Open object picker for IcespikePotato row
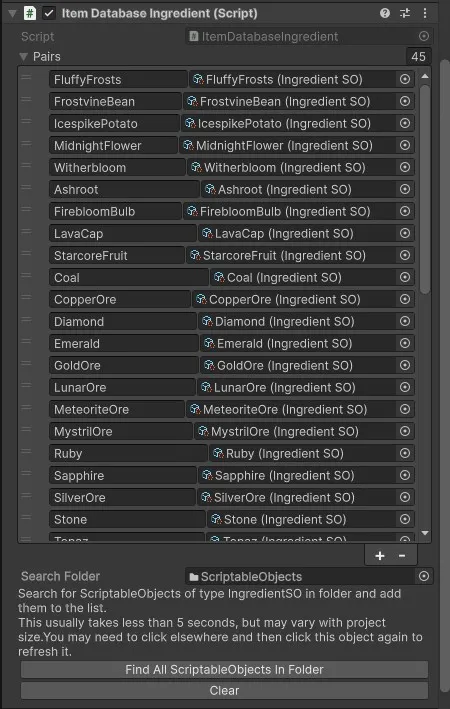Screen dimensions: 450x709 pyautogui.click(x=405, y=123)
